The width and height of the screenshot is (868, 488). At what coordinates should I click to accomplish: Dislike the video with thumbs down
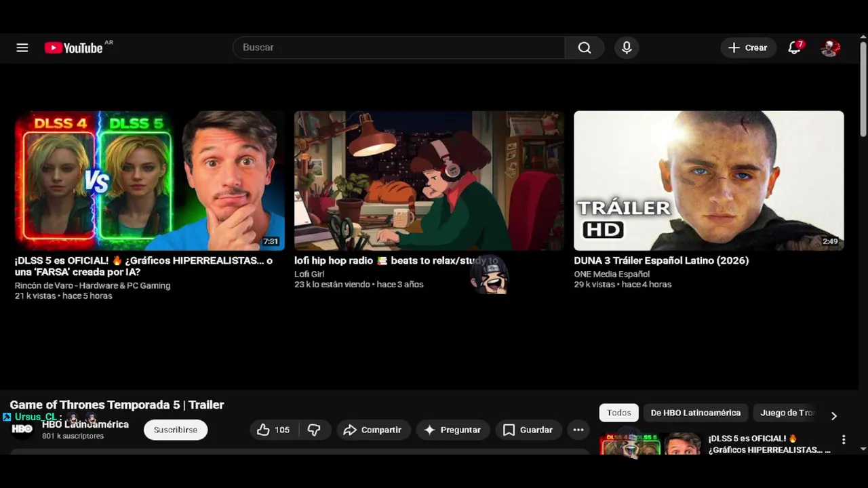click(314, 430)
